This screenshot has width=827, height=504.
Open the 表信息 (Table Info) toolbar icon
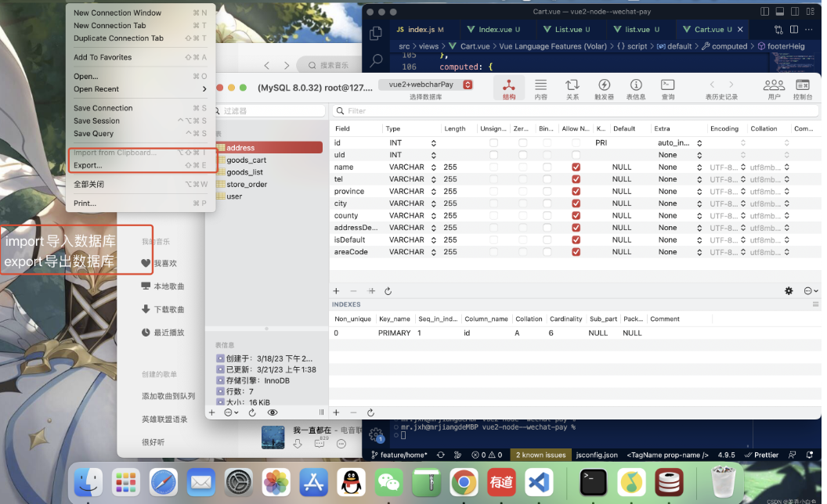click(636, 88)
